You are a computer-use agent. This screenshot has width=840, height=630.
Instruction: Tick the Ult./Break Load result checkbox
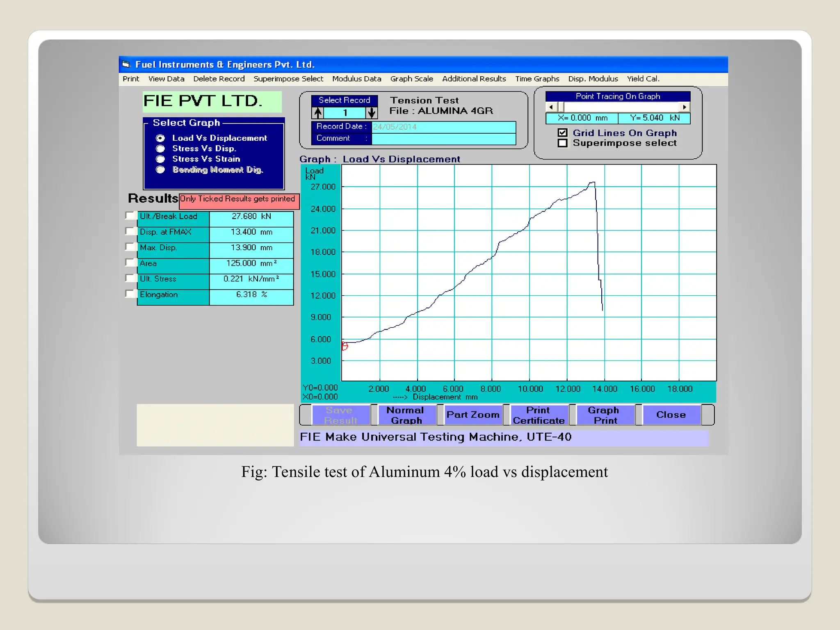[x=131, y=216]
